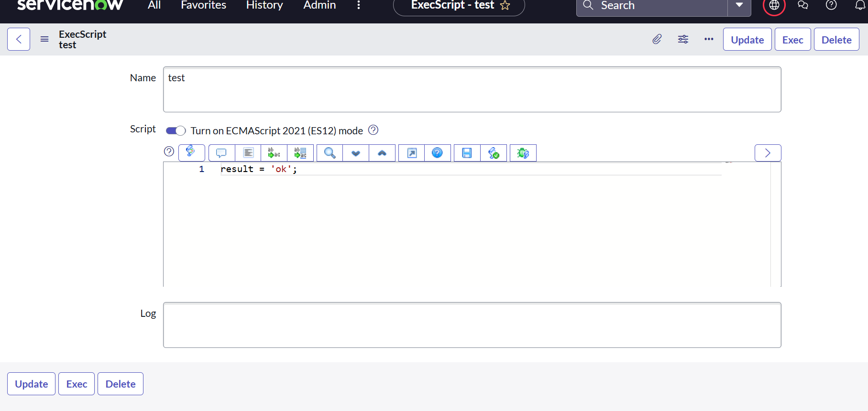
Task: Click the Exec button in the header
Action: [793, 39]
